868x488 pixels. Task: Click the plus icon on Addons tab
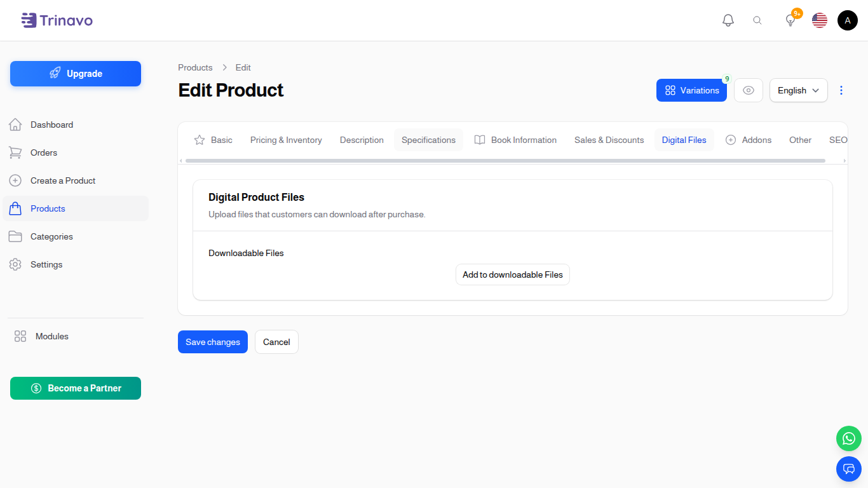click(x=731, y=140)
